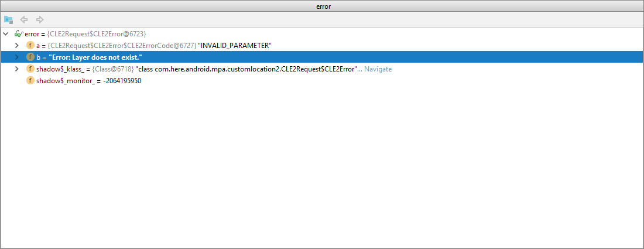Expand the shadow$_klass_ node
The width and height of the screenshot is (644, 249).
click(x=17, y=69)
